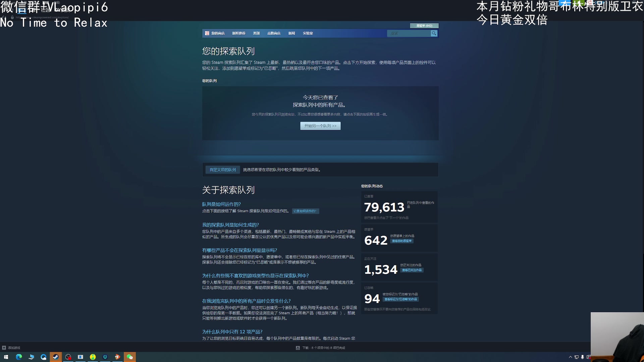This screenshot has width=644, height=362.
Task: Click the network icon in the system tray
Action: [577, 357]
